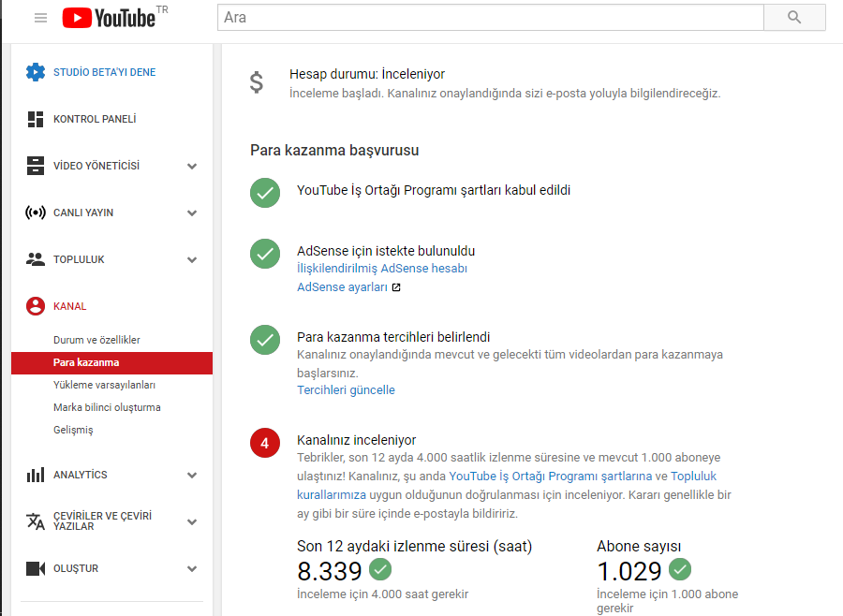Open Studio Beta'yı Dene

click(104, 72)
